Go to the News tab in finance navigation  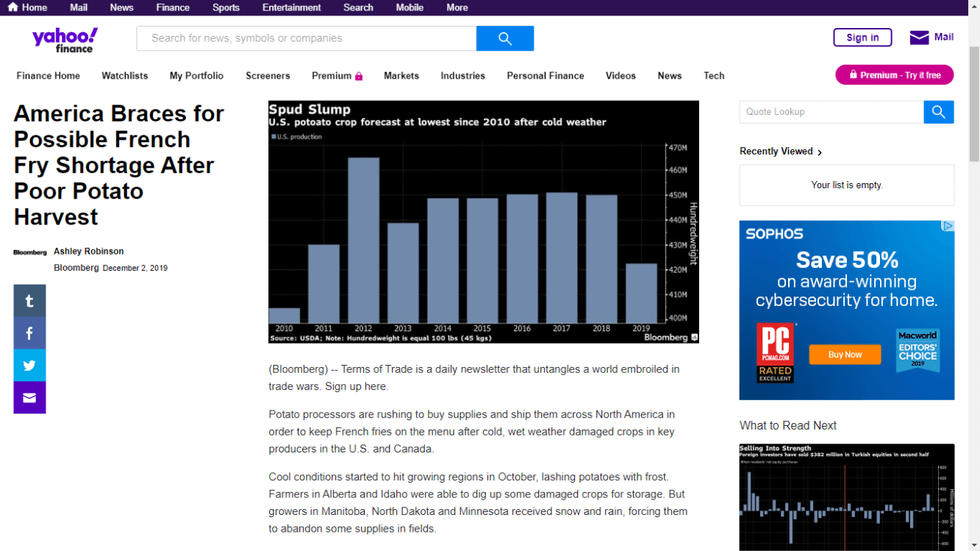pyautogui.click(x=670, y=76)
